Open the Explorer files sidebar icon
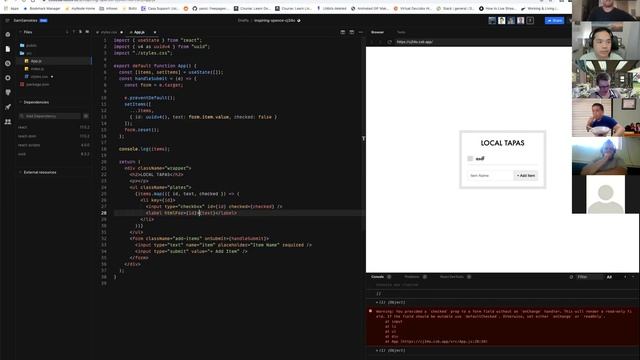 (x=8, y=49)
